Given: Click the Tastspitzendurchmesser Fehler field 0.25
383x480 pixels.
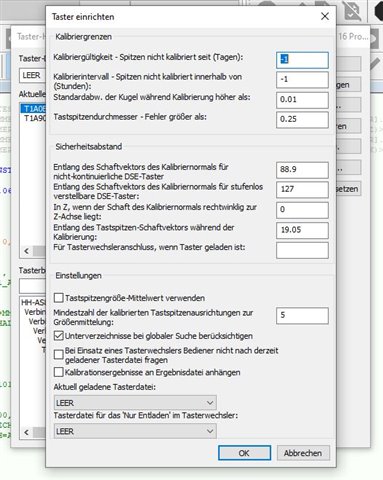Looking at the screenshot, I should point(302,119).
